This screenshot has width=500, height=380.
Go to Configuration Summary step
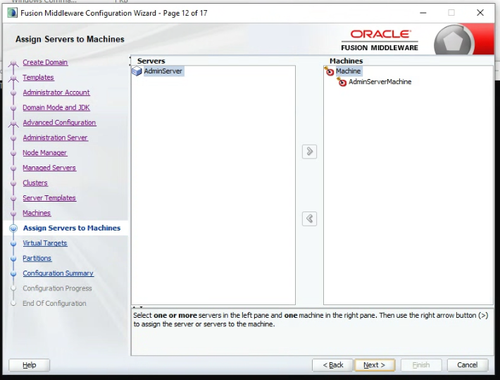coord(58,273)
